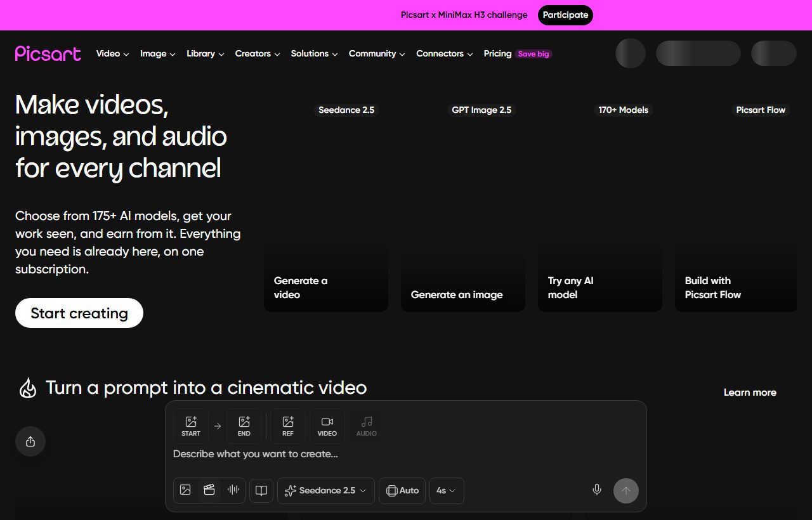Expand the Image menu
The image size is (812, 520).
click(158, 54)
